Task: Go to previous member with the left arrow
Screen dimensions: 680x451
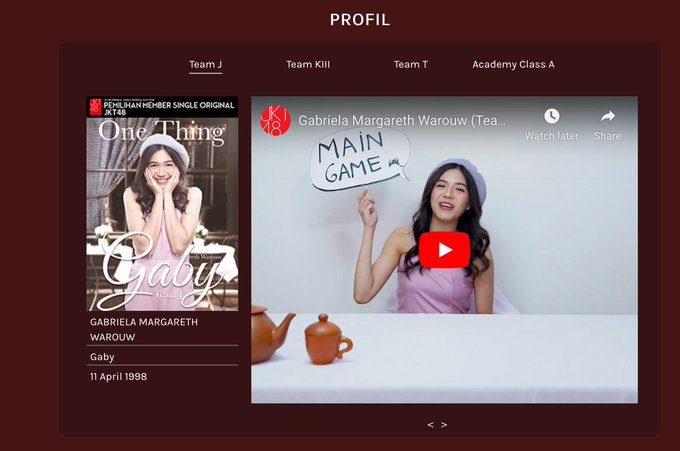Action: click(430, 425)
